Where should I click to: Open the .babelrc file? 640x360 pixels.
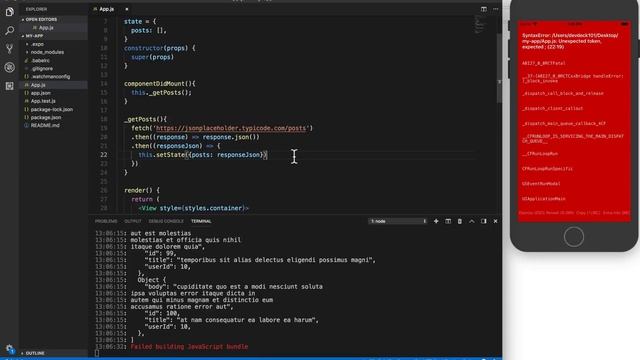[x=40, y=60]
